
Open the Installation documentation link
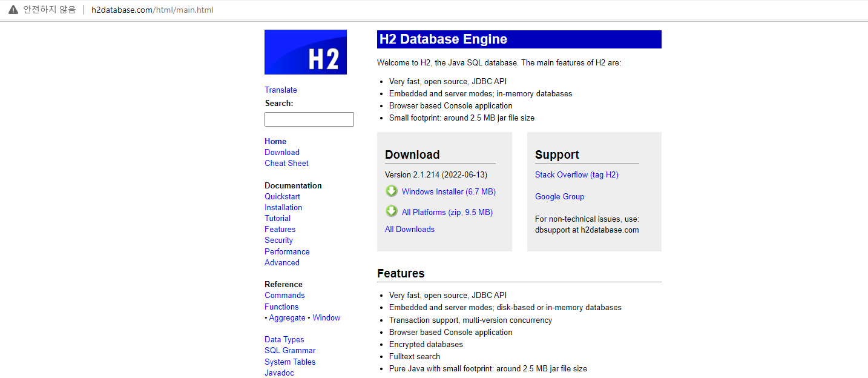(x=283, y=207)
